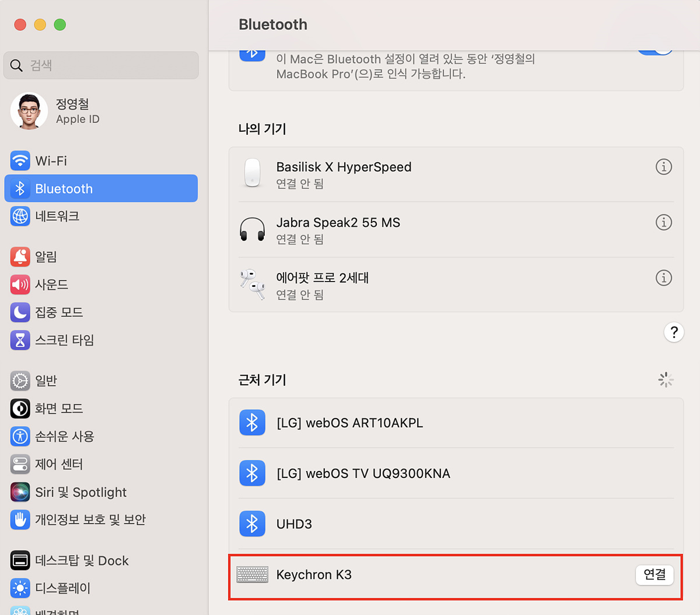Open Siri 및 Spotlight settings
This screenshot has width=700, height=615.
coord(101,492)
